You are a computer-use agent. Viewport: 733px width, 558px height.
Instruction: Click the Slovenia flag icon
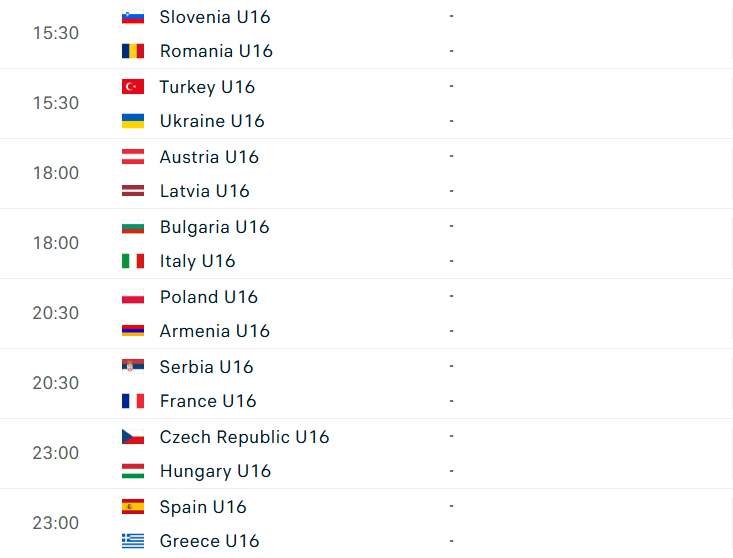tap(133, 17)
